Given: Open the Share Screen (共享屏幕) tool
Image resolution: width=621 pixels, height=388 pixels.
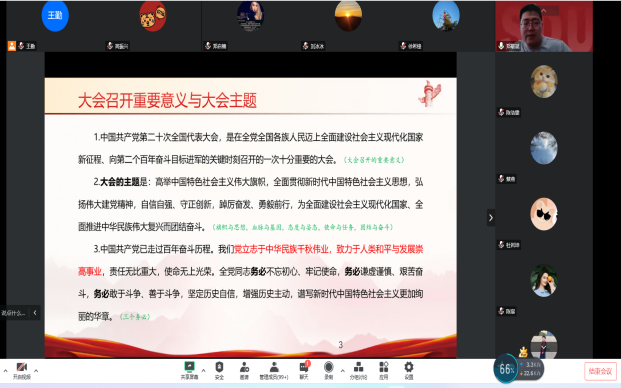Looking at the screenshot, I should click(x=189, y=371).
